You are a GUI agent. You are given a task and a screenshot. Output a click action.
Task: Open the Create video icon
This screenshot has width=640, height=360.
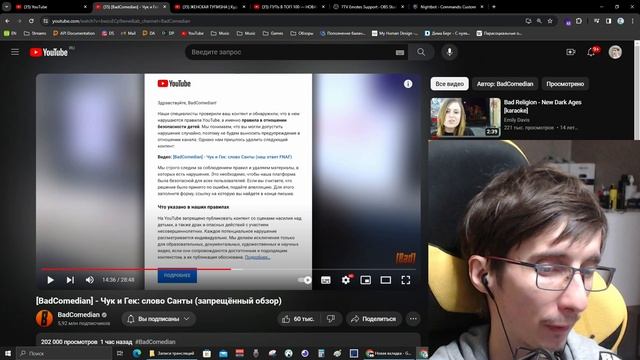pos(571,52)
